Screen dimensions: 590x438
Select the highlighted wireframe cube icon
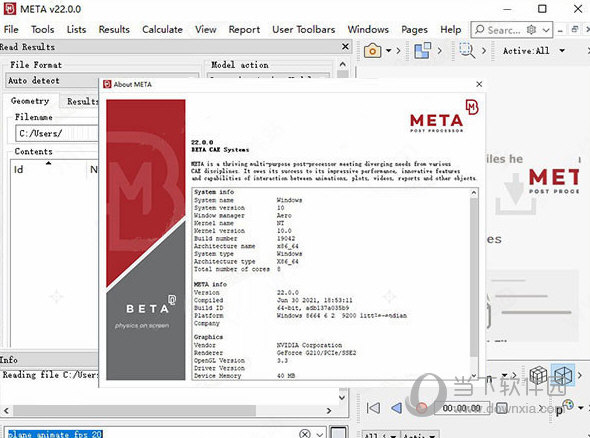click(x=563, y=375)
